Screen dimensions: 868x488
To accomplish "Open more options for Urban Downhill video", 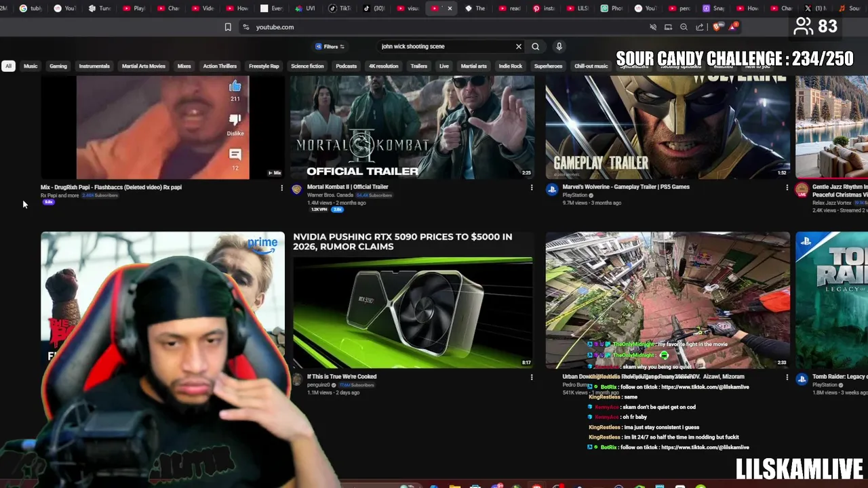I will pyautogui.click(x=787, y=377).
